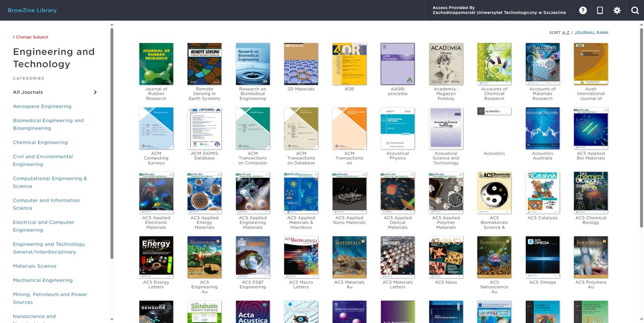This screenshot has height=323, width=644.
Task: Open ACS Applied Engineering Materials cover
Action: point(253,193)
